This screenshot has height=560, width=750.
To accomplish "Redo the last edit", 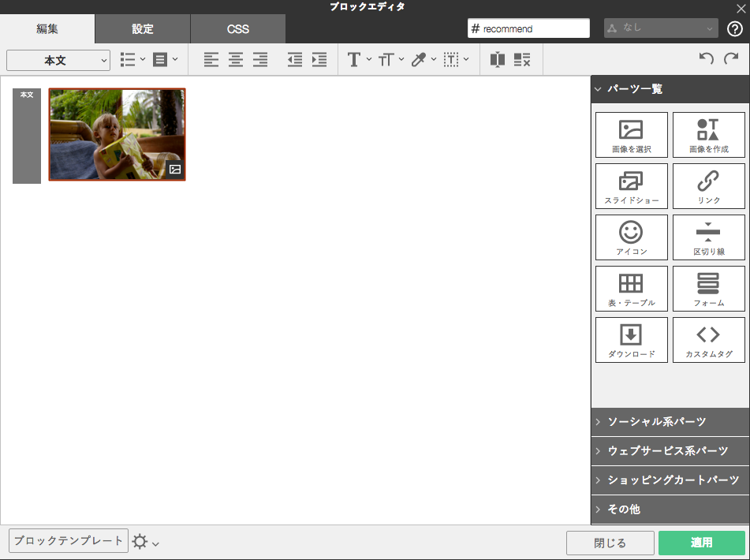I will [731, 58].
